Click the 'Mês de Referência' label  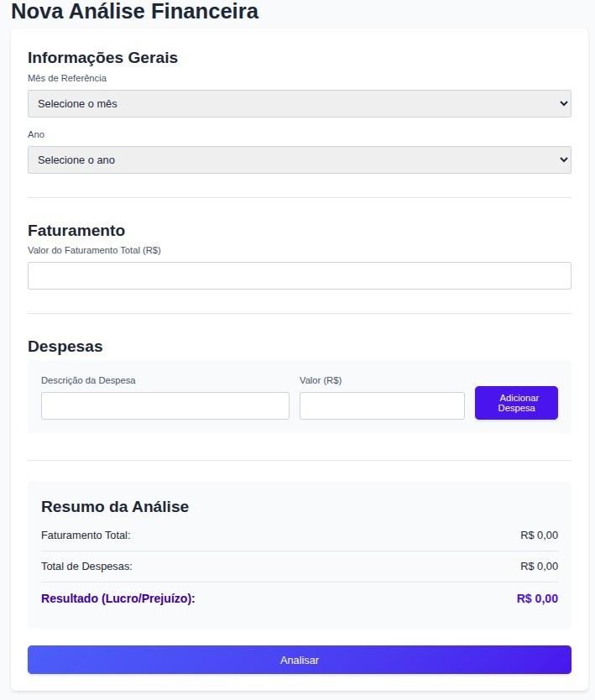(x=67, y=78)
